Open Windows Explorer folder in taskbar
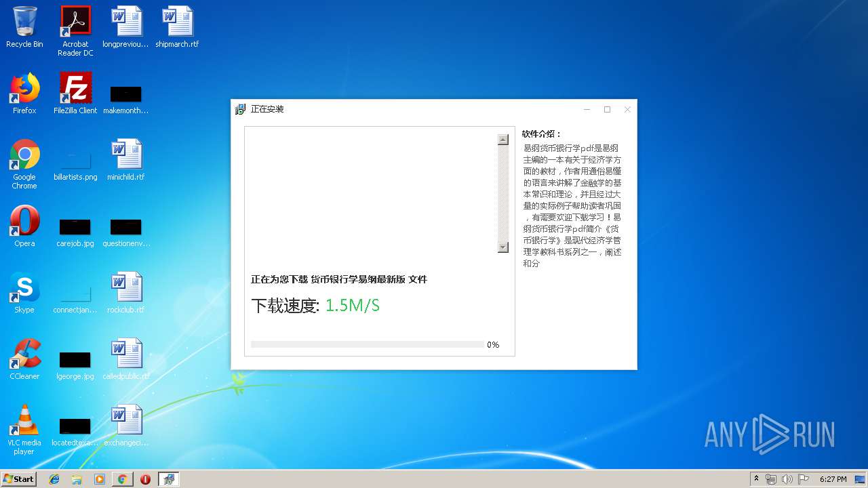Screen dimensions: 868x488 (x=77, y=479)
